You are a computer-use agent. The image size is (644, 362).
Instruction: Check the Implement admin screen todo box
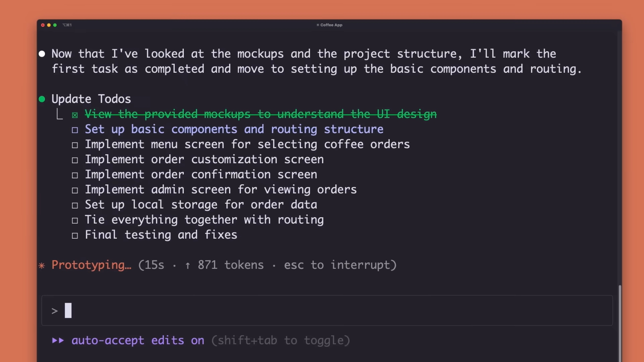[x=74, y=190]
